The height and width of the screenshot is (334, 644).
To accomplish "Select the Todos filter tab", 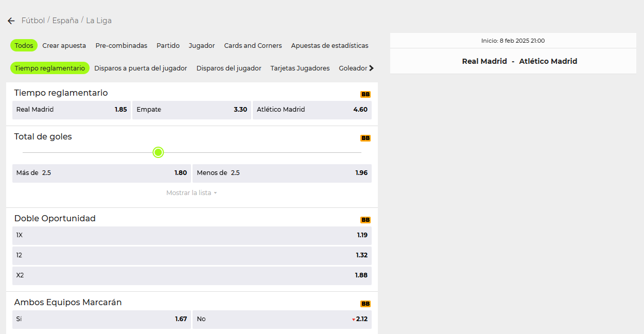I will point(24,45).
